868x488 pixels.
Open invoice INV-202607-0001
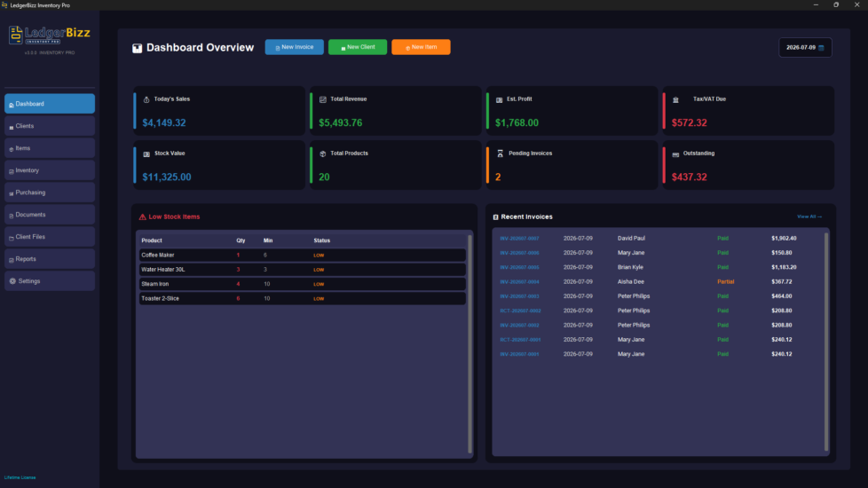[519, 353]
